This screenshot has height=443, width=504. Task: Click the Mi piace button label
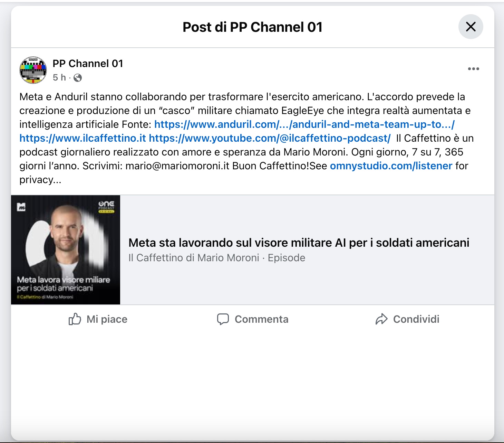(107, 319)
